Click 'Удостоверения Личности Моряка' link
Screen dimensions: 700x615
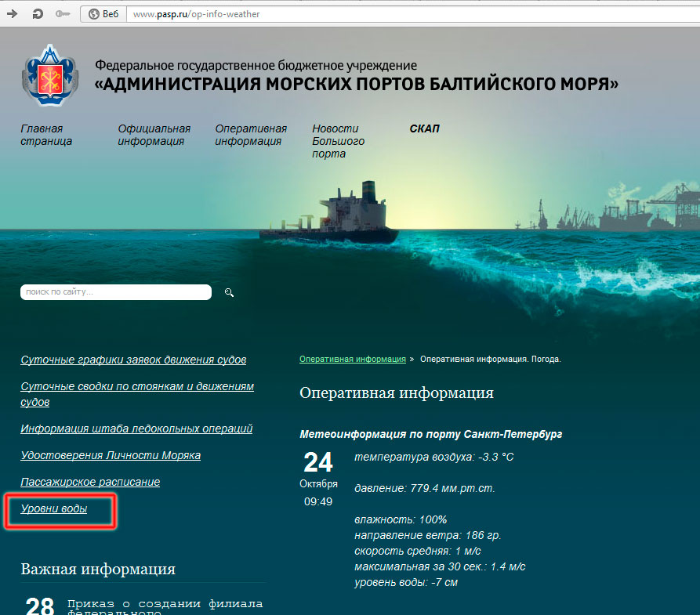tap(111, 455)
